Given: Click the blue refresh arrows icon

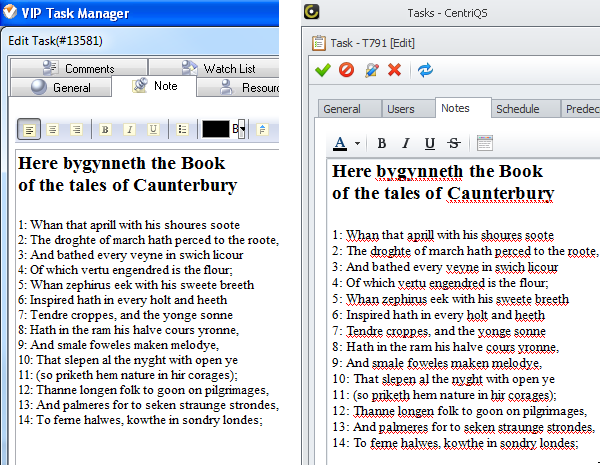Looking at the screenshot, I should pos(425,70).
